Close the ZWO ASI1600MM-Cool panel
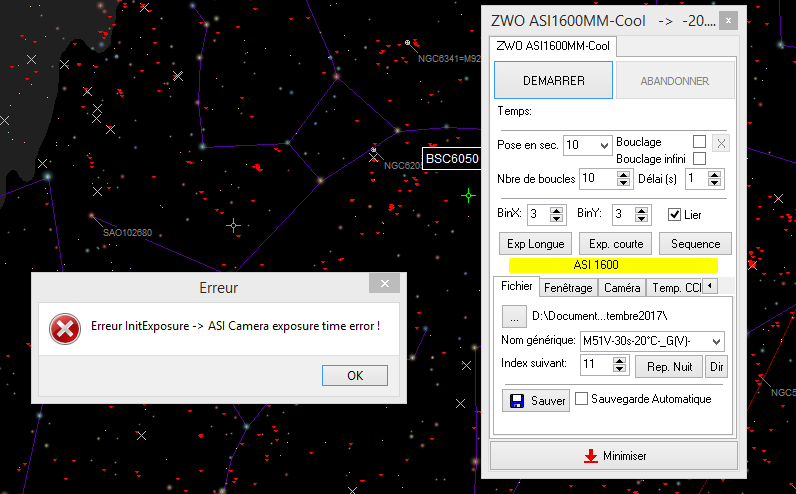 tap(730, 21)
